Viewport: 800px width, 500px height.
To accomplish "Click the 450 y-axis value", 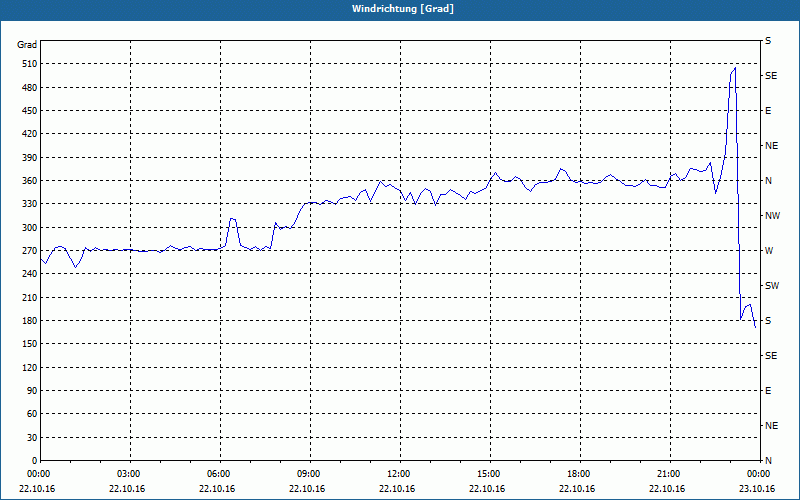I will [29, 111].
